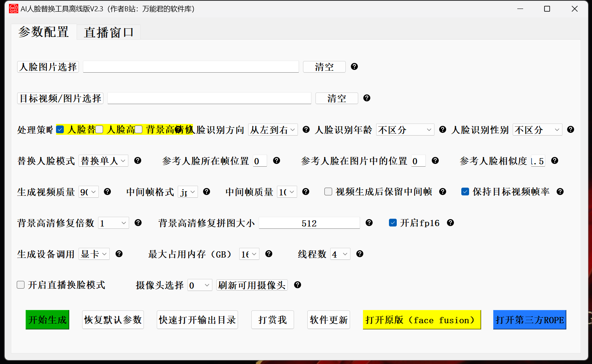This screenshot has height=364, width=592.
Task: Click help icon next to 开启fp16 checkbox
Action: 450,223
